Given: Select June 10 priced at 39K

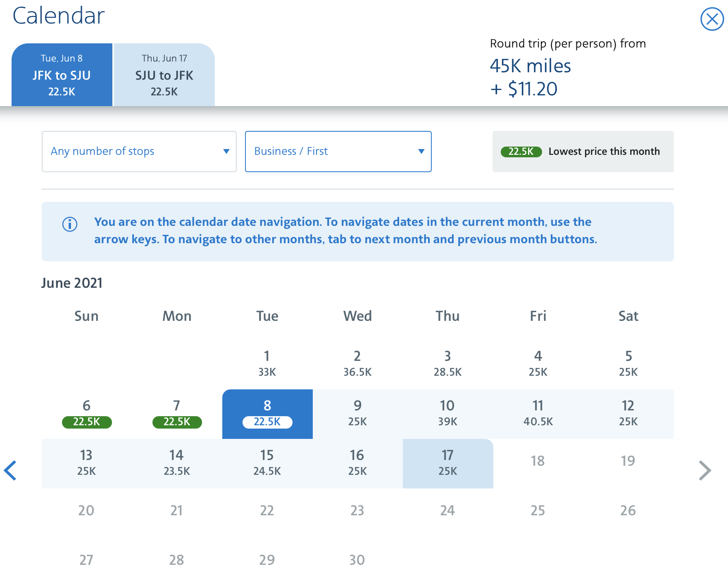Looking at the screenshot, I should (x=447, y=414).
